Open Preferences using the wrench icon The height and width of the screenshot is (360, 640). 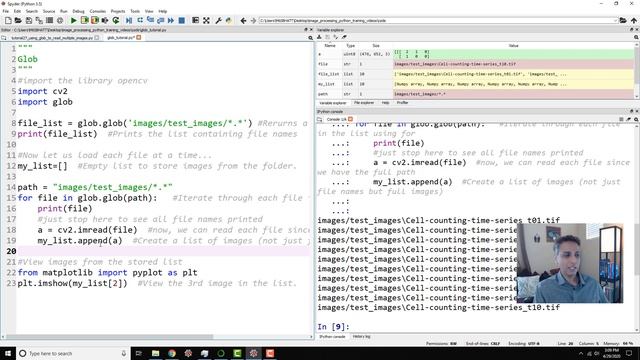point(218,20)
